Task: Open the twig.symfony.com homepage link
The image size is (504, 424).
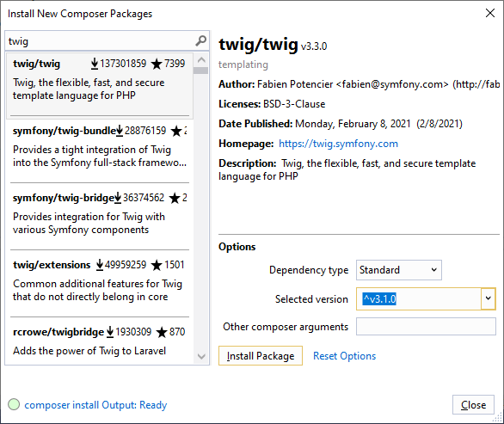Action: pos(338,144)
